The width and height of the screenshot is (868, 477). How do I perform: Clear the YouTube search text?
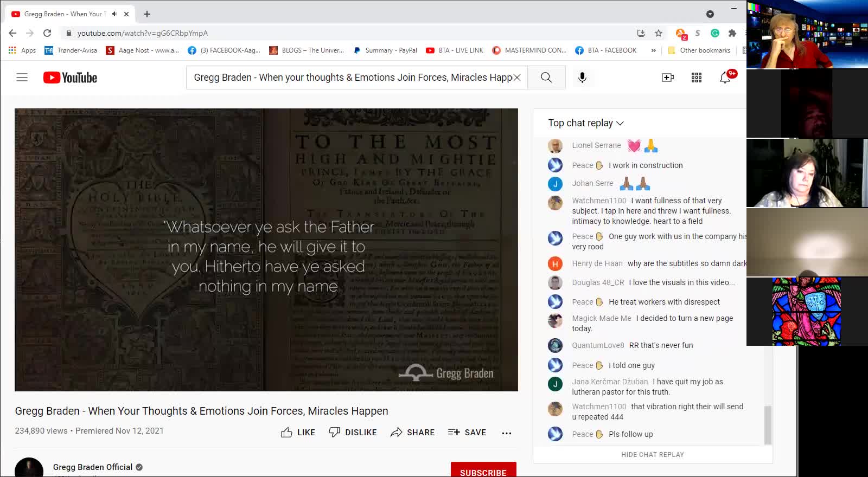coord(517,78)
